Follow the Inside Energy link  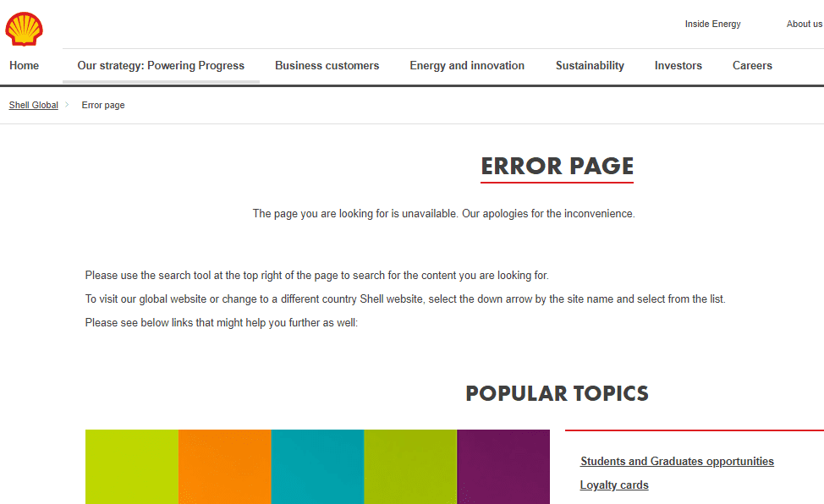[x=712, y=25]
